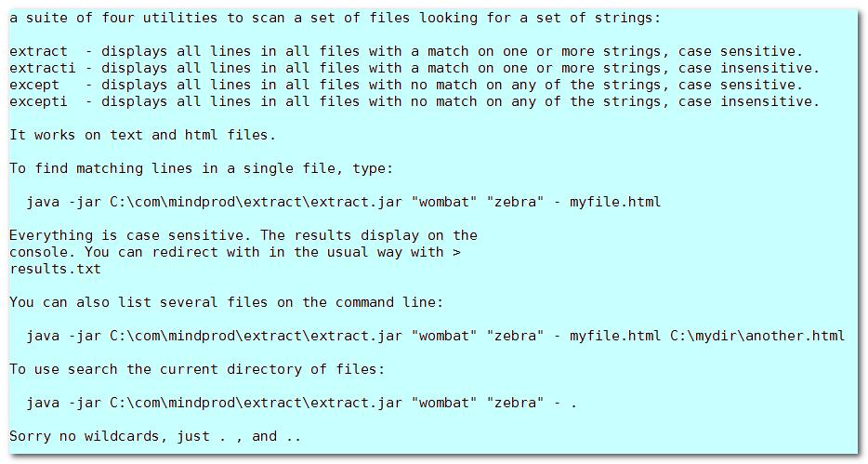Click "zebra" in the last java command

[515, 403]
